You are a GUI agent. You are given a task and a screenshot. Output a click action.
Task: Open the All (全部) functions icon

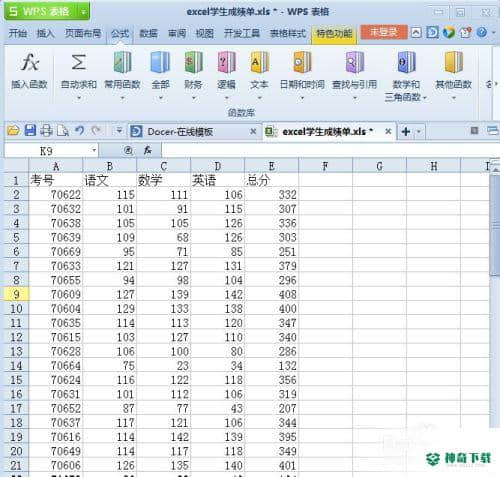coord(160,62)
